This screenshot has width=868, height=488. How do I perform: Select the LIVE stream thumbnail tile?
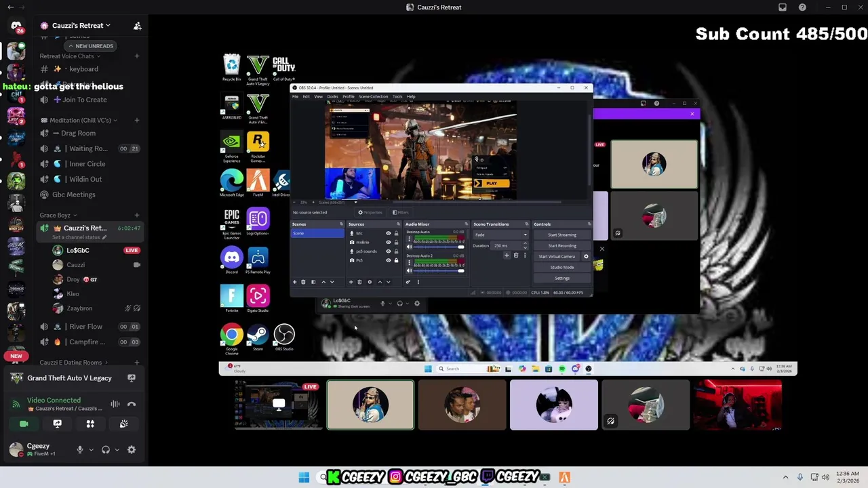coord(279,405)
